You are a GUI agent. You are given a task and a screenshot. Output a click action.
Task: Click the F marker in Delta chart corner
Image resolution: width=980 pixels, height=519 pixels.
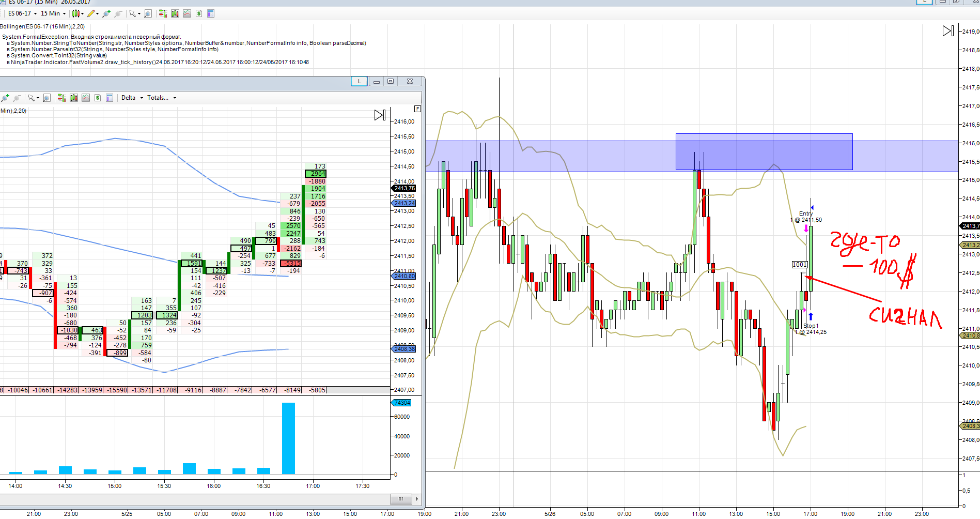(x=417, y=109)
